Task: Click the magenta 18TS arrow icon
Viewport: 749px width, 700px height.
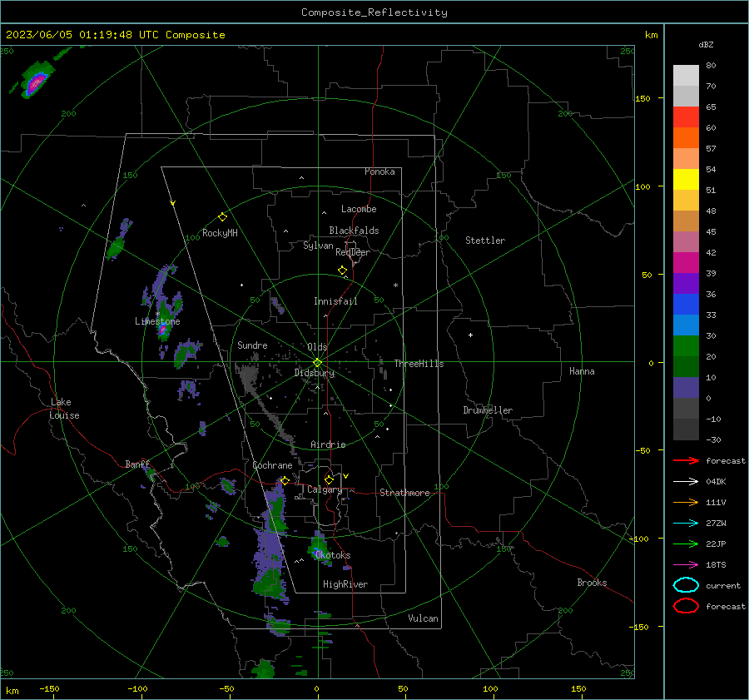Action: 686,565
